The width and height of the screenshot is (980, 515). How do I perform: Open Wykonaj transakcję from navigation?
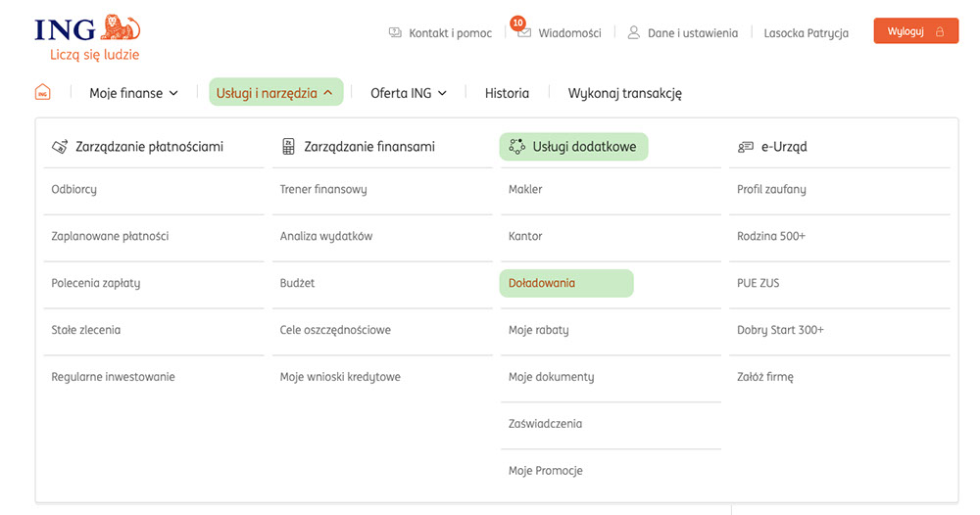tap(624, 93)
